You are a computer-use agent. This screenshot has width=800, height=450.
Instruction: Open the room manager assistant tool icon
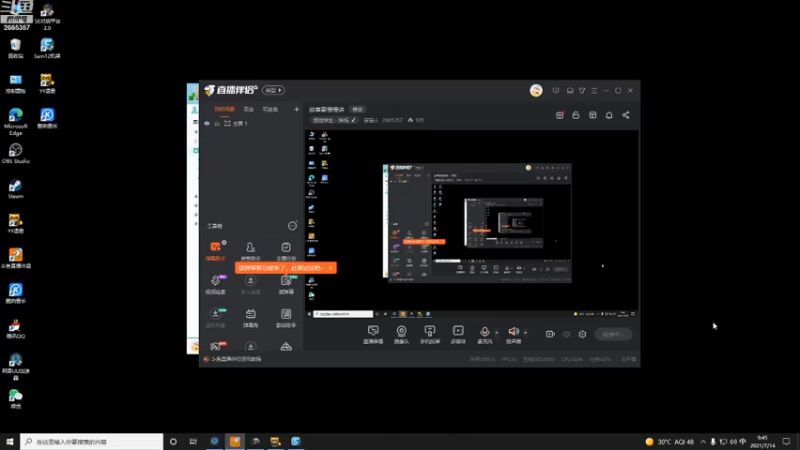click(251, 247)
